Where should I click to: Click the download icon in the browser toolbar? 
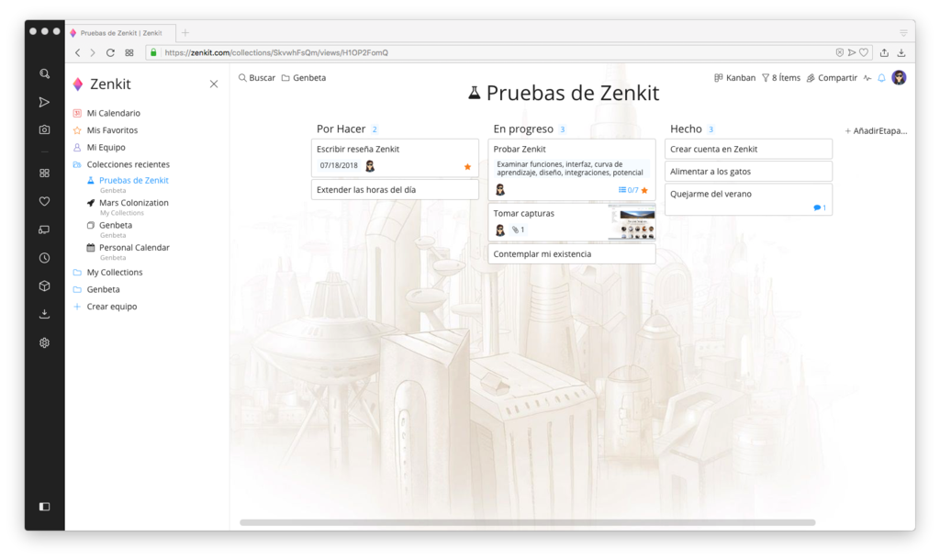click(901, 52)
